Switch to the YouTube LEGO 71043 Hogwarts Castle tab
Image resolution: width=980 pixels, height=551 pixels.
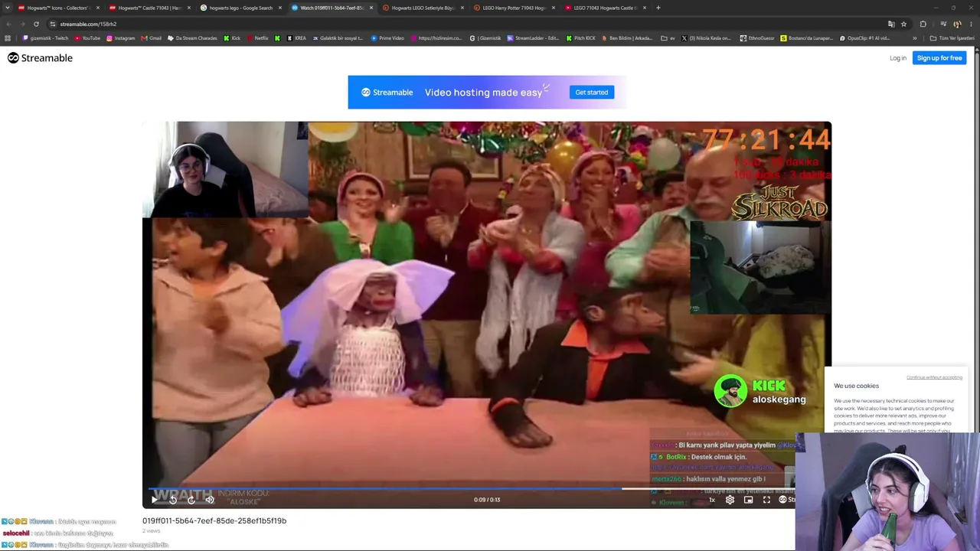point(605,8)
